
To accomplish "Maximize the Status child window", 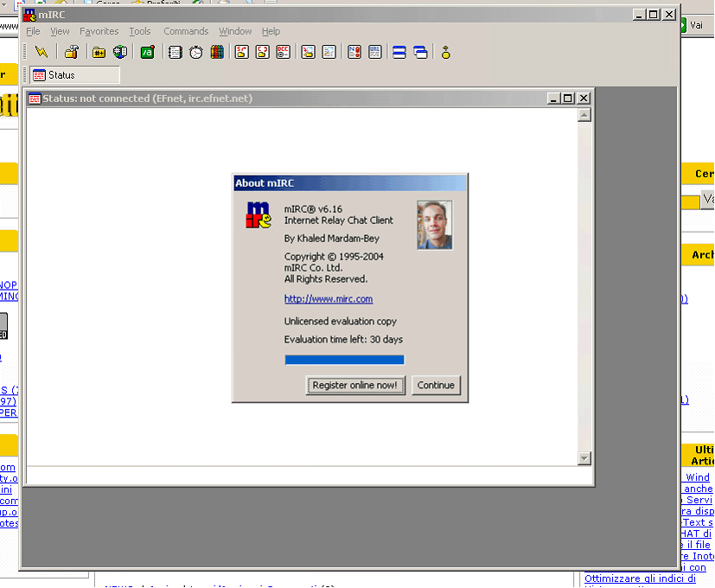I will [568, 98].
